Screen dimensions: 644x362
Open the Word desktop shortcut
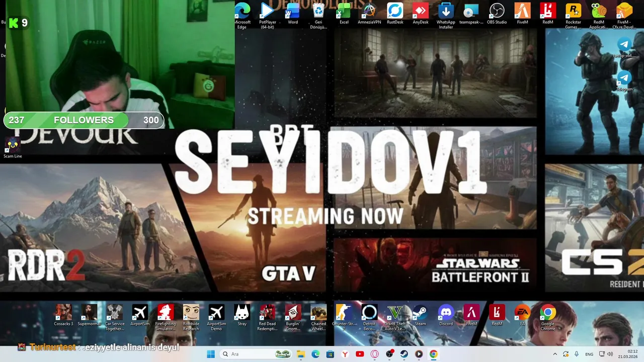pos(293,13)
